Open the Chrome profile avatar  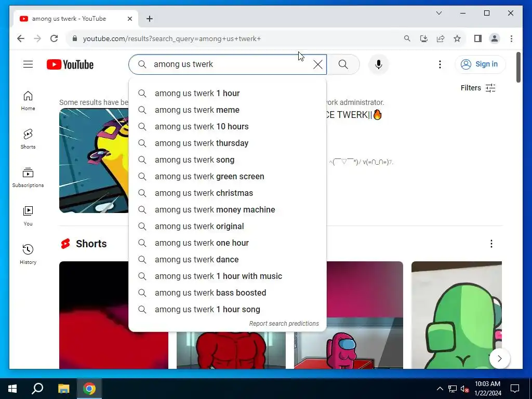pyautogui.click(x=495, y=38)
